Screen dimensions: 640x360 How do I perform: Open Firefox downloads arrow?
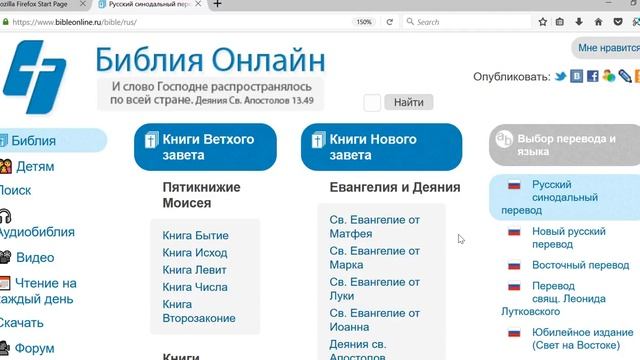(x=579, y=22)
